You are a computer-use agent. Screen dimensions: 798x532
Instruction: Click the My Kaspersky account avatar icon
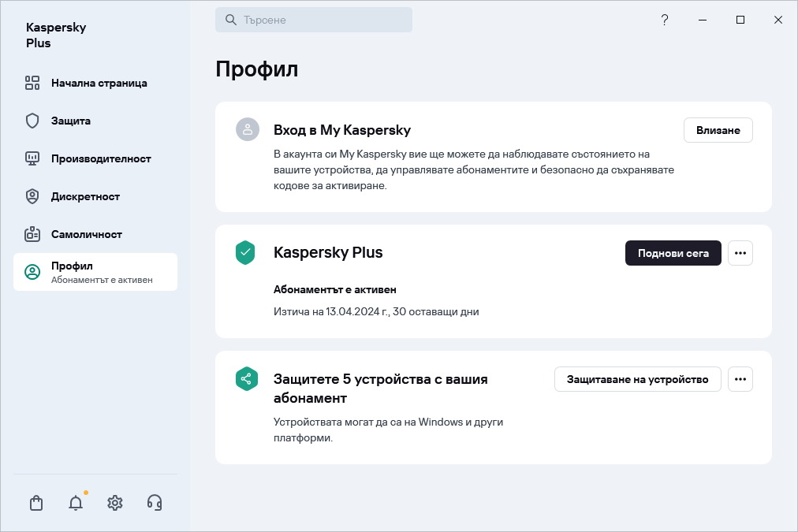pos(246,128)
